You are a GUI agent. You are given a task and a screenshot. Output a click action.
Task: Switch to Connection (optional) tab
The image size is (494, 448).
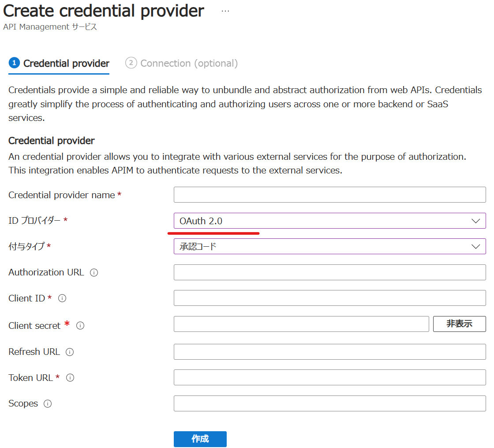click(x=182, y=64)
